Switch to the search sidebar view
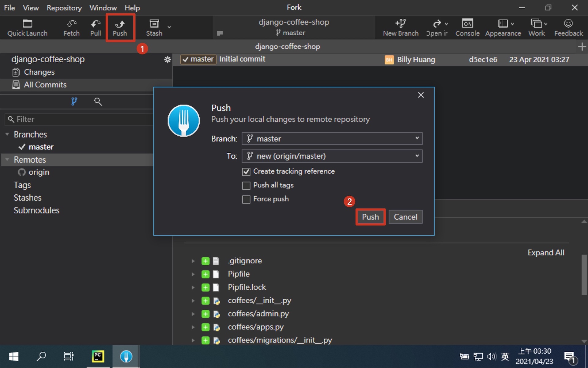588x368 pixels. pyautogui.click(x=98, y=102)
